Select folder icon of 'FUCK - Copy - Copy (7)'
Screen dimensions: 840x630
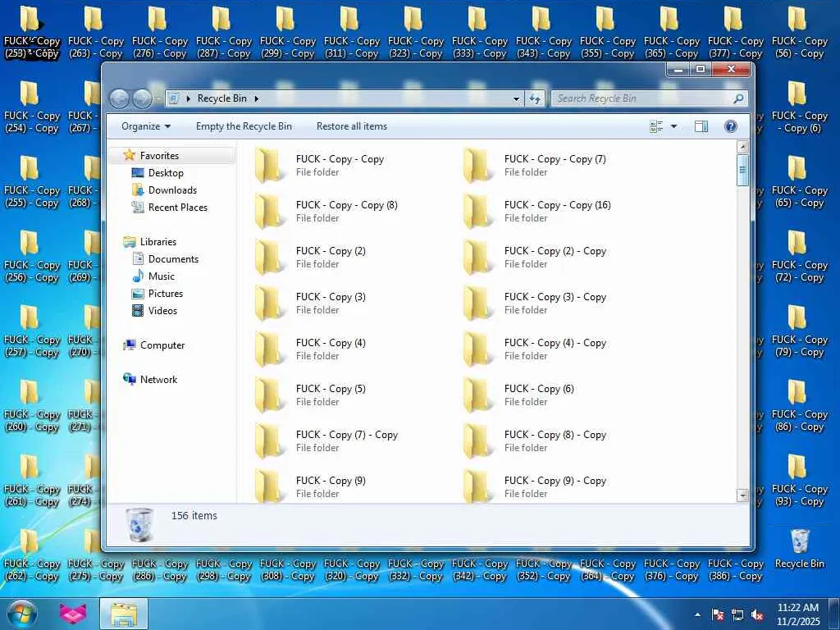tap(477, 166)
